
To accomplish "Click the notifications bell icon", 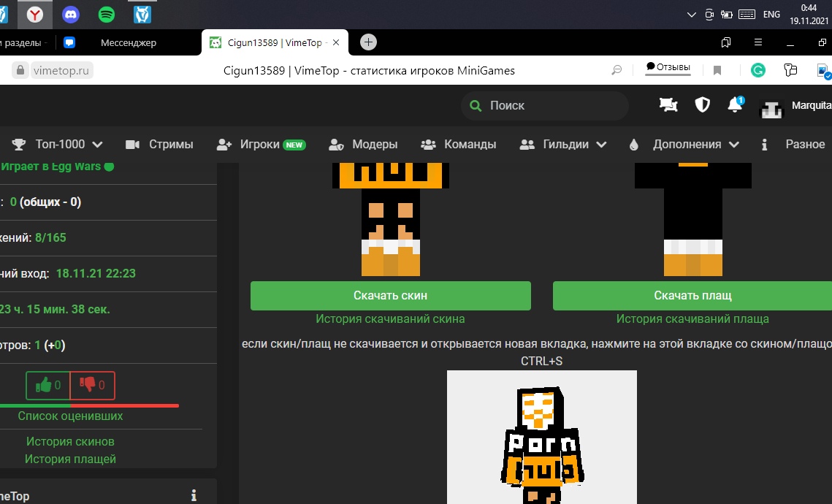I will coord(735,105).
